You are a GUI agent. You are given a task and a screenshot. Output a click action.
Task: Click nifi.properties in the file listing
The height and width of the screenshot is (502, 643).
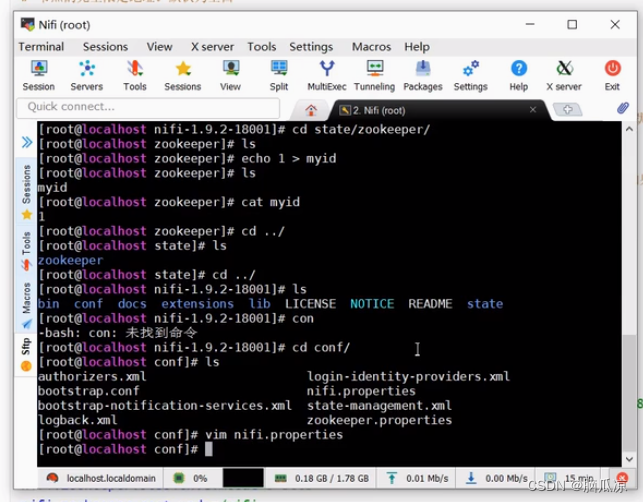pos(361,391)
